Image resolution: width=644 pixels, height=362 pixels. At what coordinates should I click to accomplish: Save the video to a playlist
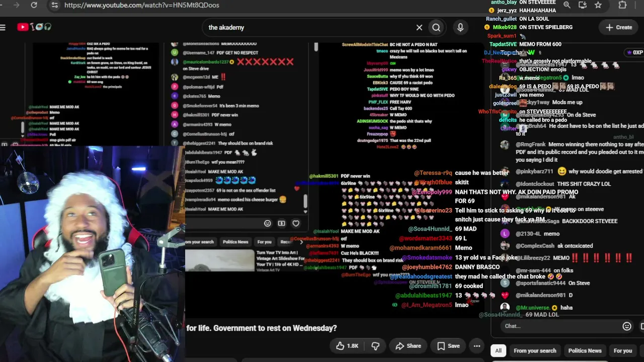[x=448, y=346]
